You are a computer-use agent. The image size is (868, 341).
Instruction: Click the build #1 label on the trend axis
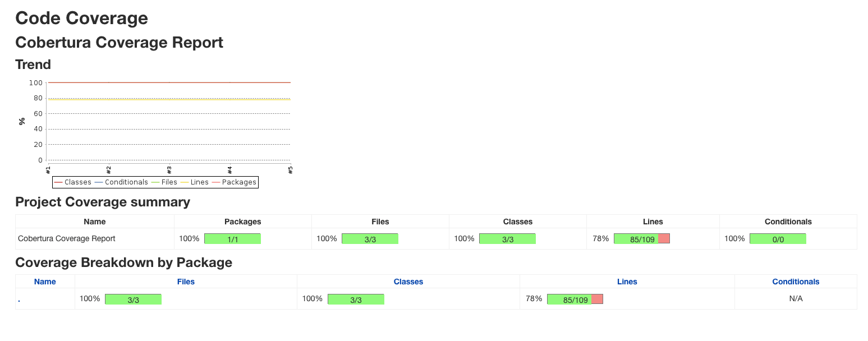coord(49,169)
